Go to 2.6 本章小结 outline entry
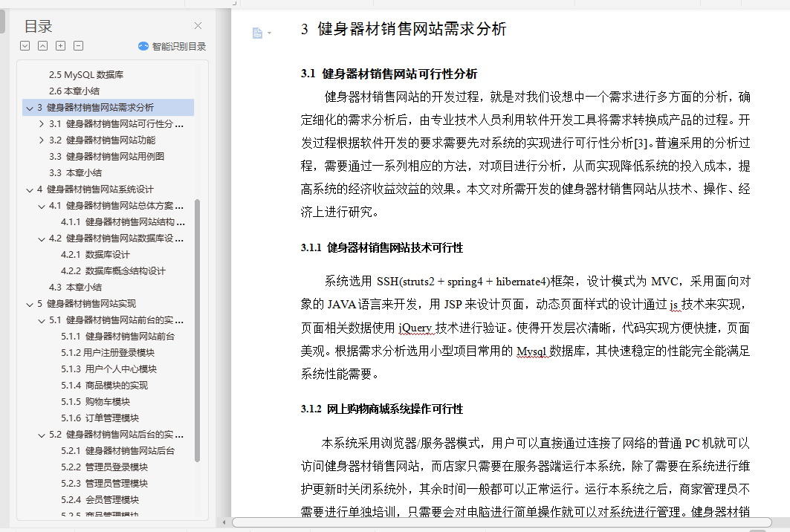This screenshot has height=532, width=790. (74, 91)
